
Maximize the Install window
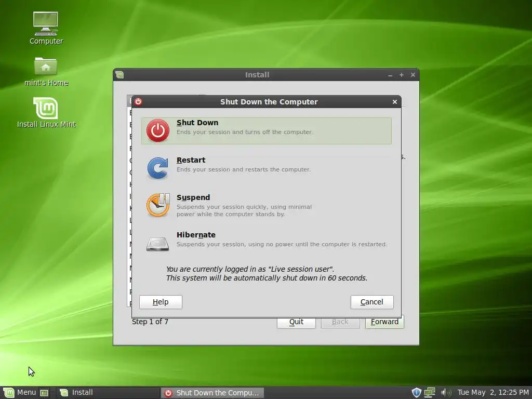coord(402,75)
